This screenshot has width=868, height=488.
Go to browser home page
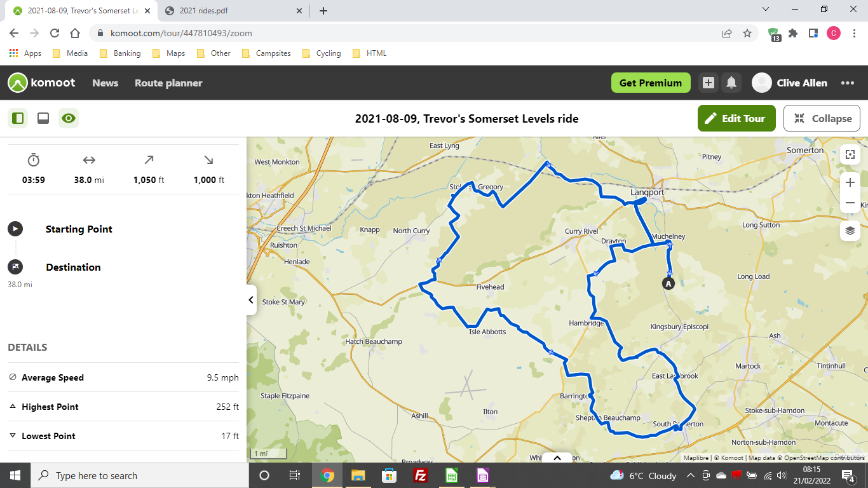(x=75, y=33)
